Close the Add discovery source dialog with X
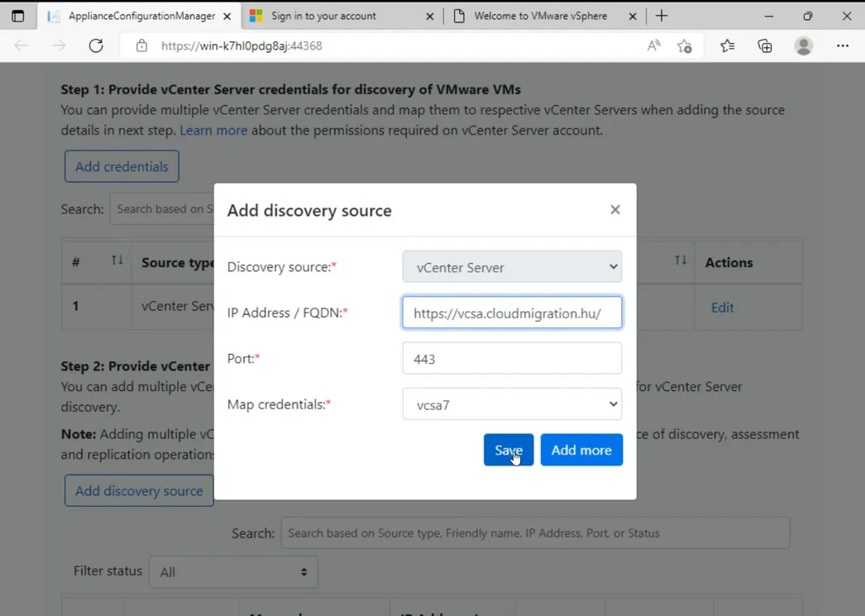This screenshot has width=865, height=616. point(615,209)
